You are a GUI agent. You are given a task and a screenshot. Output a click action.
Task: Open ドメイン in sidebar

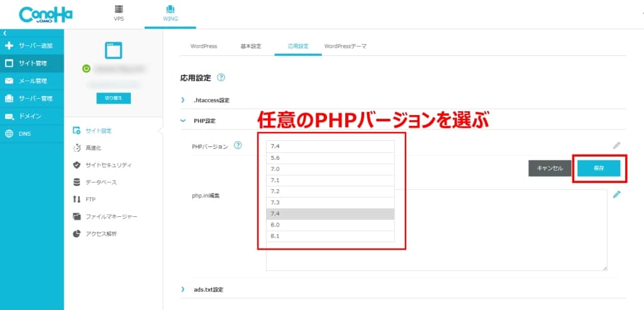pos(31,116)
